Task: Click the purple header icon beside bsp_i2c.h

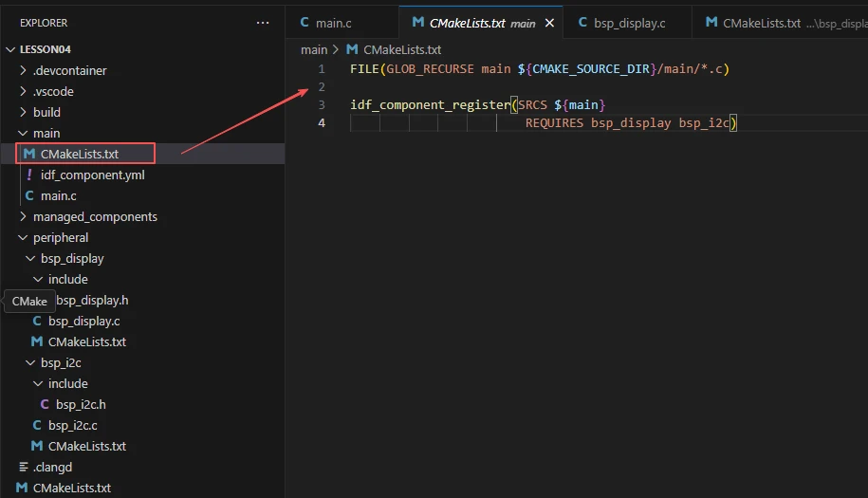Action: 45,404
